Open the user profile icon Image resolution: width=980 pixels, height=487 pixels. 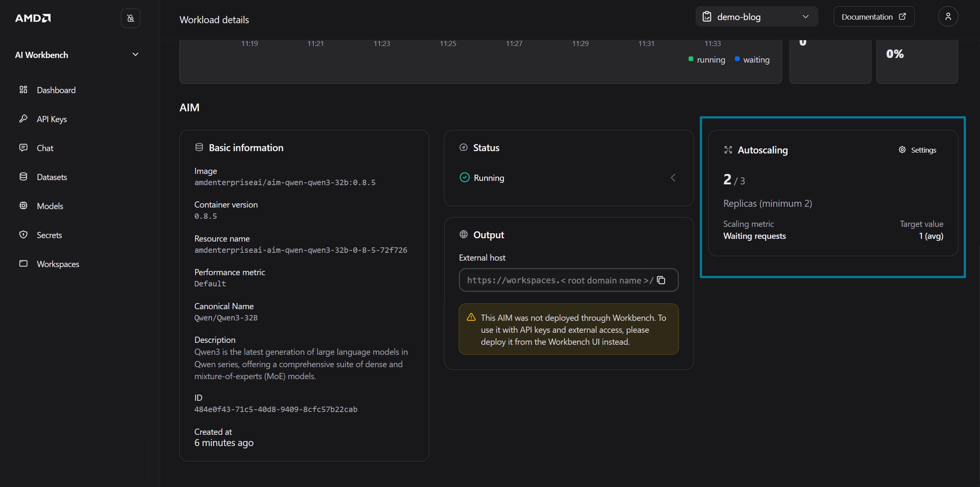[x=948, y=17]
